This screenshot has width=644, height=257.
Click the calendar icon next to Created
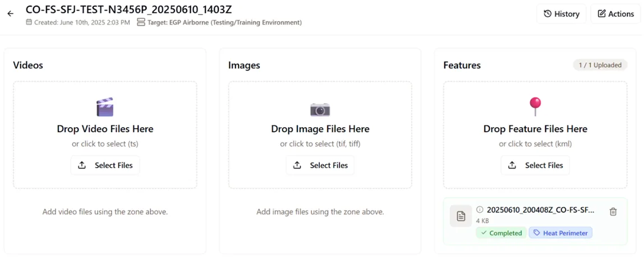coord(29,22)
